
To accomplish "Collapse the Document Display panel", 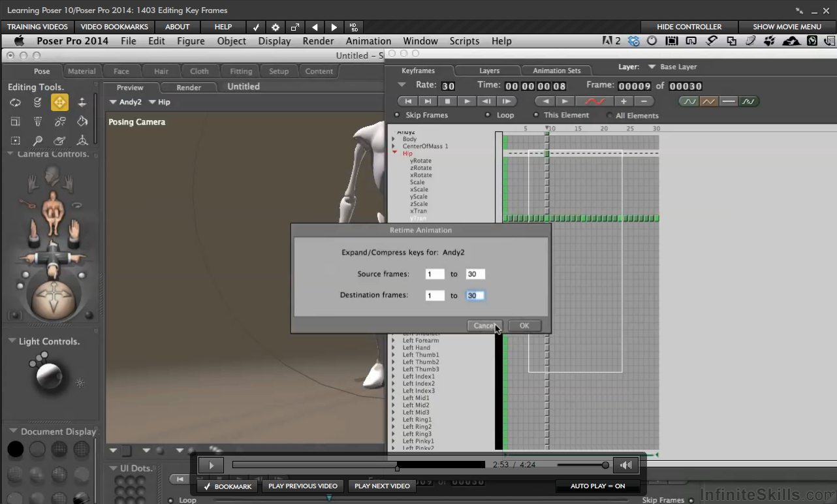I will (x=12, y=431).
